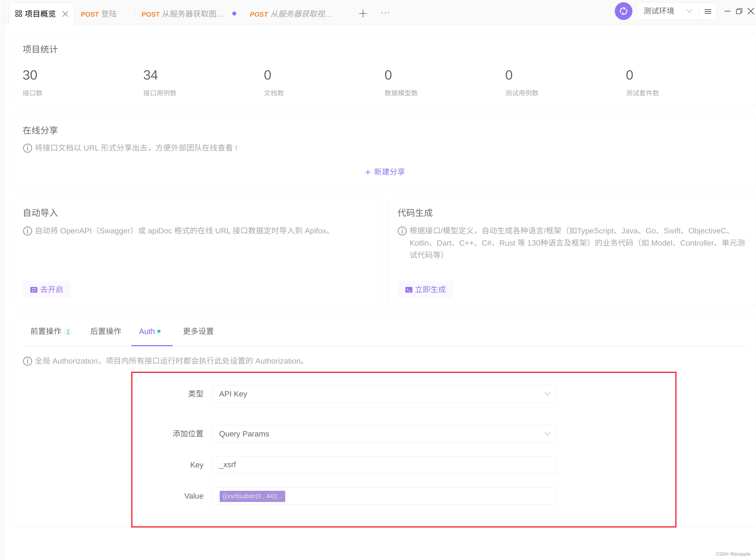Click the 立即生成 button
This screenshot has height=560, width=756.
tap(425, 290)
